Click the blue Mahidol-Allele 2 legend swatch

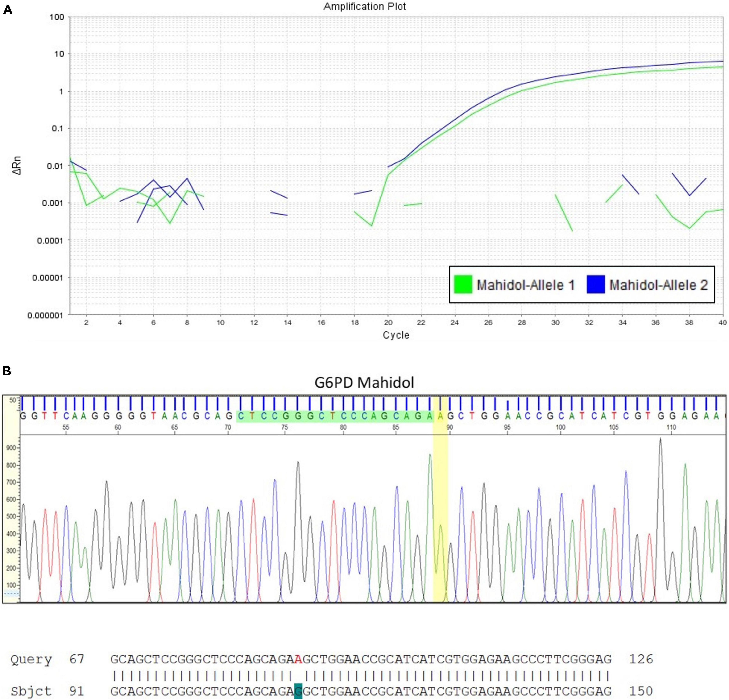point(596,285)
